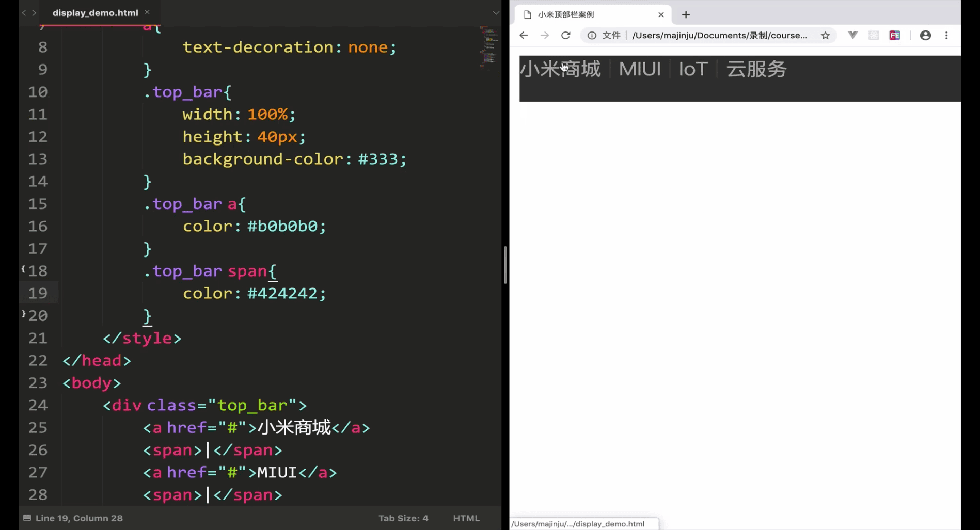Click line number 12 in gutter
Viewport: 980px width, 530px height.
[38, 137]
